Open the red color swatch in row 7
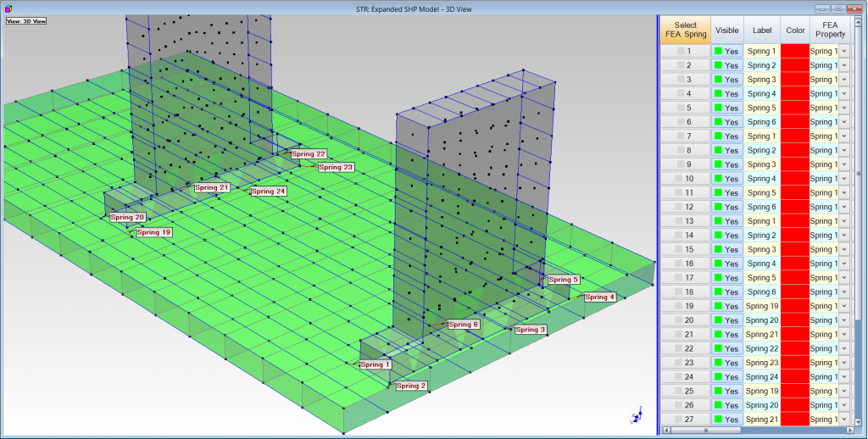 (x=793, y=136)
